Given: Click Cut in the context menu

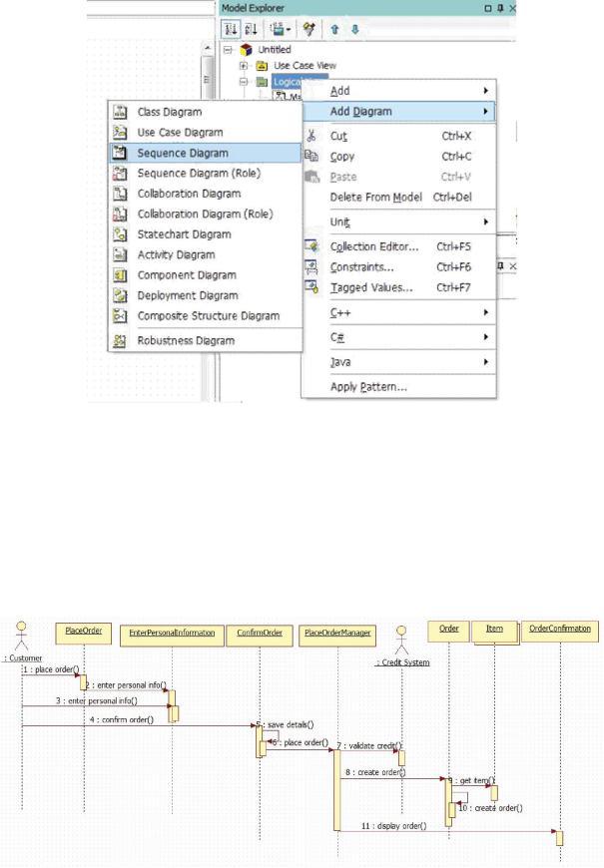Looking at the screenshot, I should [x=399, y=136].
